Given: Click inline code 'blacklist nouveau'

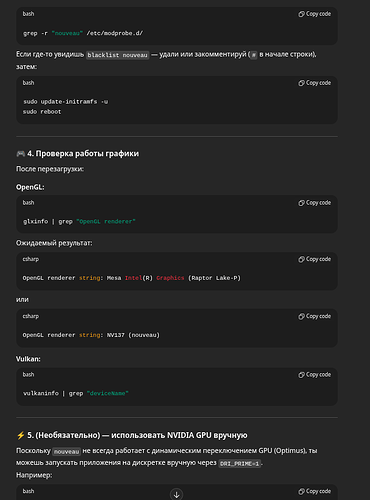Looking at the screenshot, I should (x=117, y=55).
